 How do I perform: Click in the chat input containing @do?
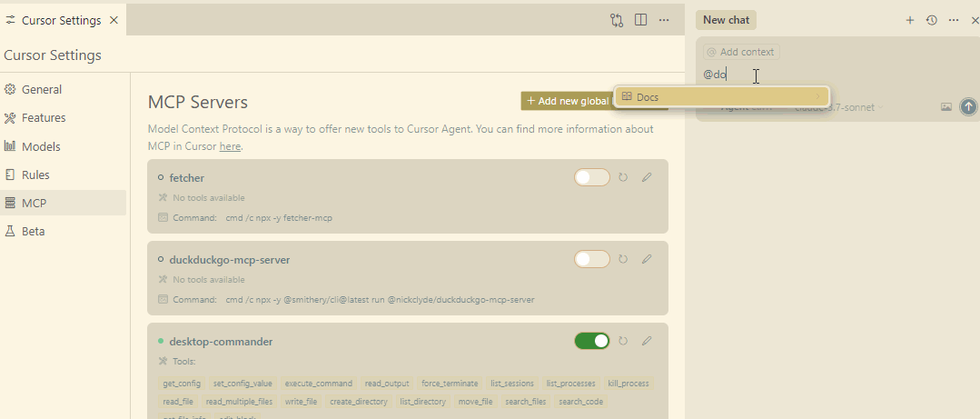pos(837,75)
